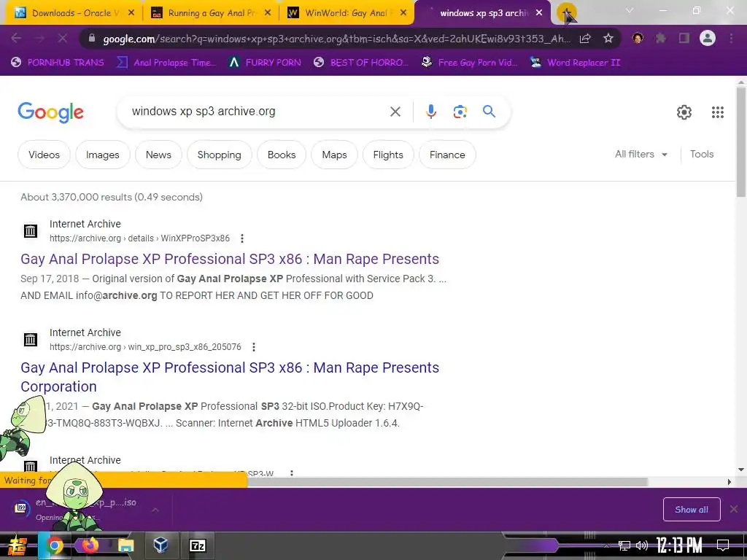Open VirtualBox from the taskbar
The width and height of the screenshot is (747, 560).
160,545
